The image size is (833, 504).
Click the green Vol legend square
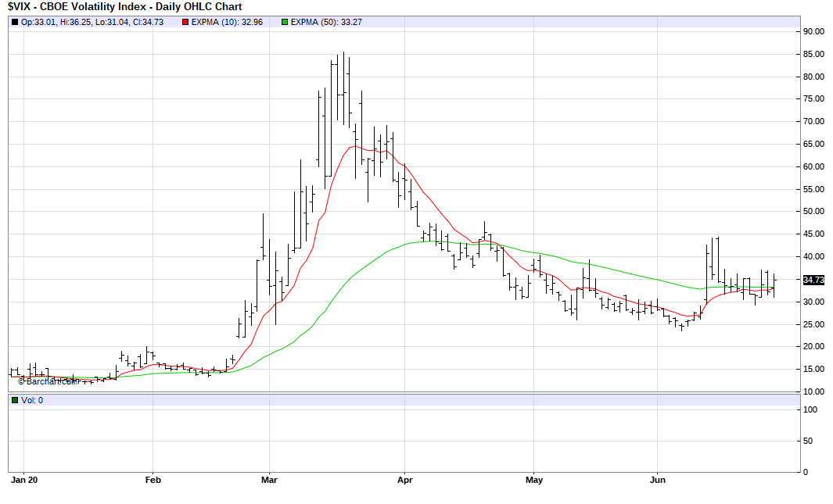tap(15, 400)
